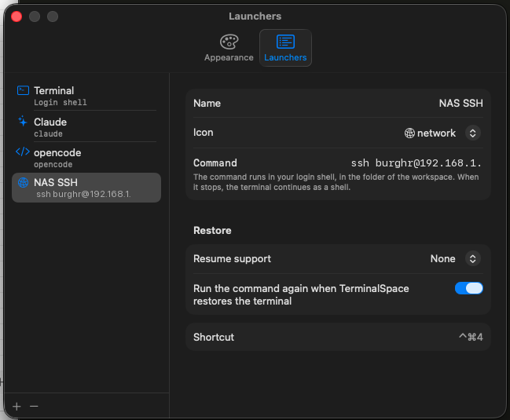The height and width of the screenshot is (420, 510).
Task: Open the Icon network dropdown
Action: click(472, 133)
